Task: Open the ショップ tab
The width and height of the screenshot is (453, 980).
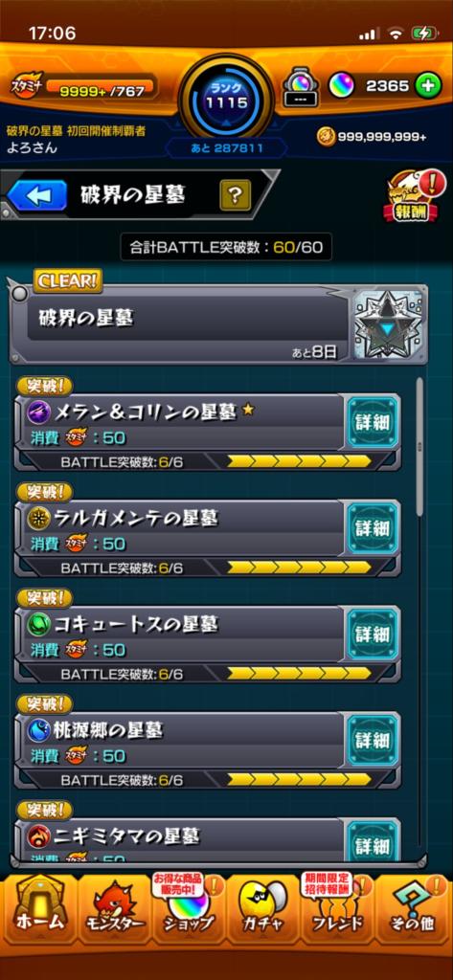Action: [189, 909]
